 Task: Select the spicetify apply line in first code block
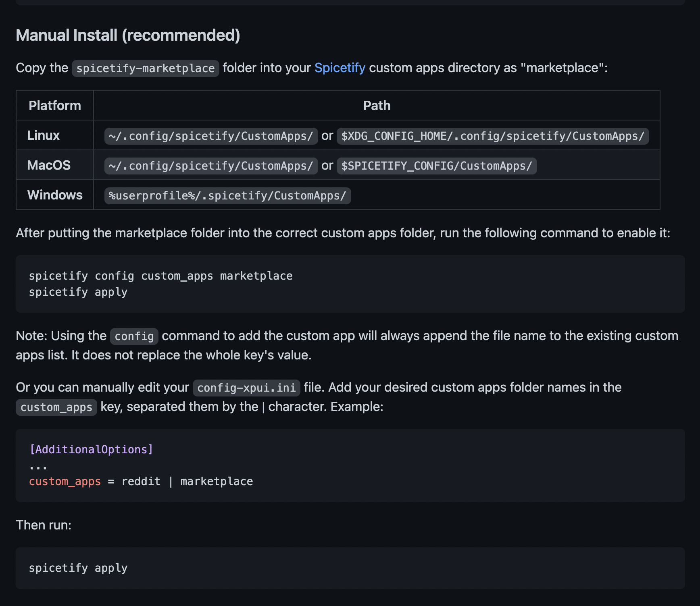[77, 292]
